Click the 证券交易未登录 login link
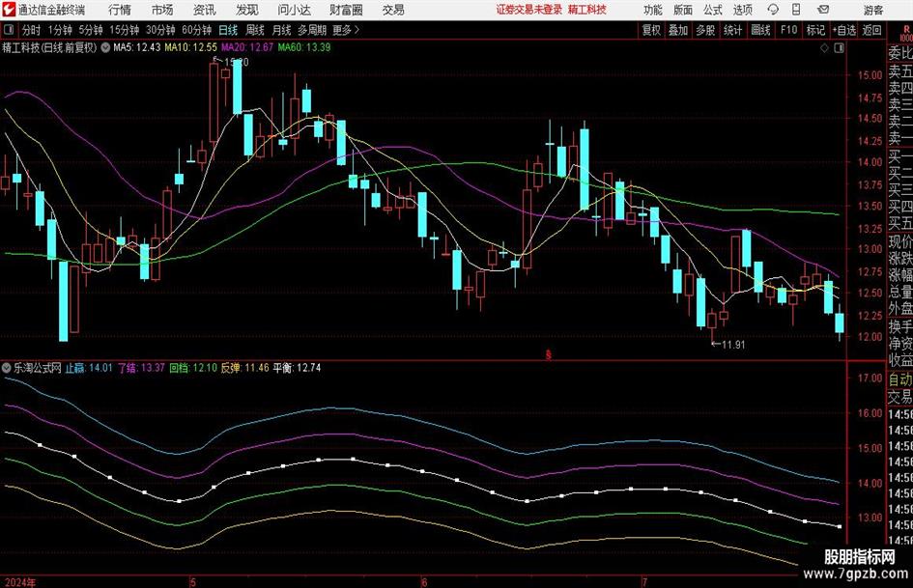The width and height of the screenshot is (913, 588). pos(529,10)
